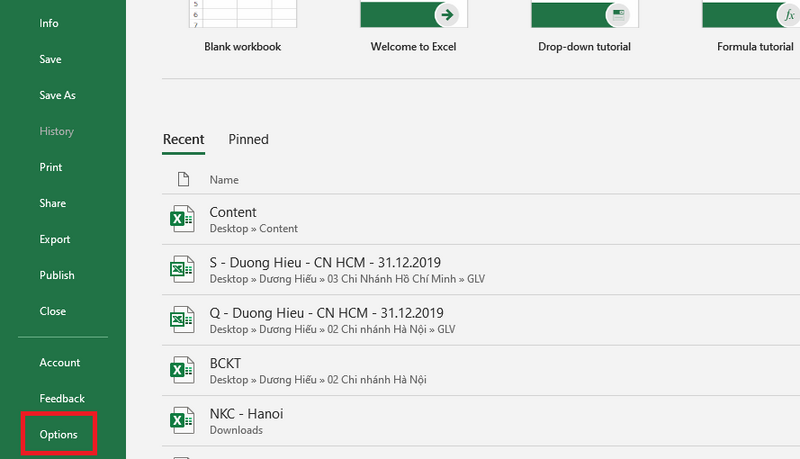Click the path ending in Hà Nội » GLV
This screenshot has height=459, width=800.
[x=332, y=329]
